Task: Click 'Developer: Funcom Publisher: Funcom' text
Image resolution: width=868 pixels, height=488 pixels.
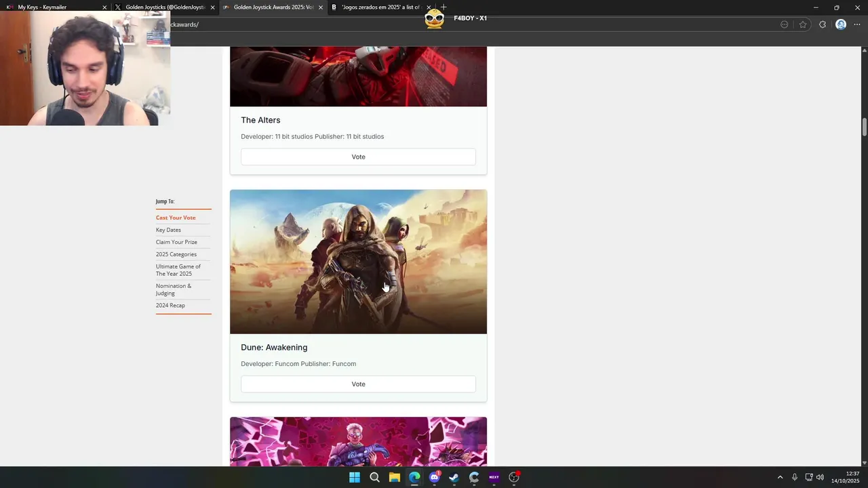Action: [298, 364]
